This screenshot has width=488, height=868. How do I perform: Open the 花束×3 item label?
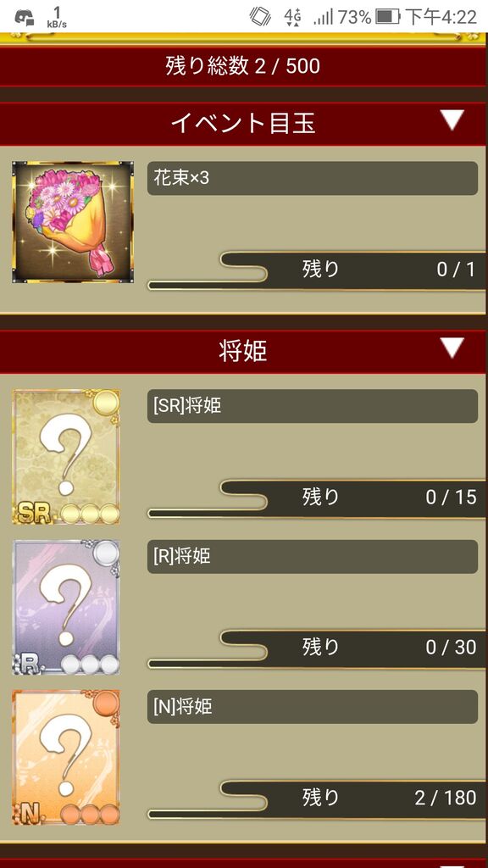312,178
